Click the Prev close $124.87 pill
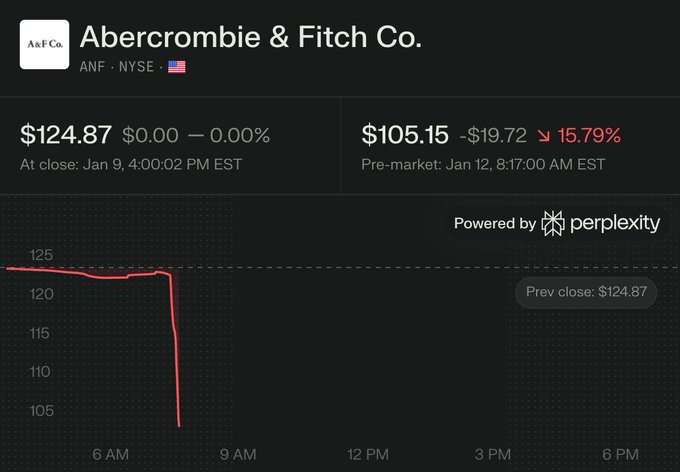Image resolution: width=680 pixels, height=472 pixels. point(586,292)
